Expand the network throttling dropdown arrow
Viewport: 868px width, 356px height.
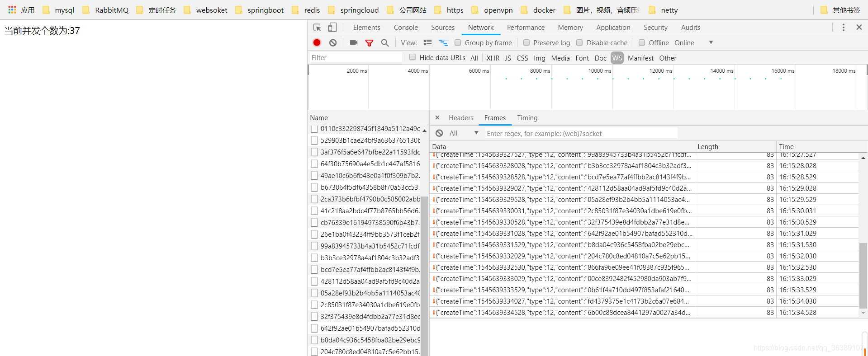(x=711, y=42)
